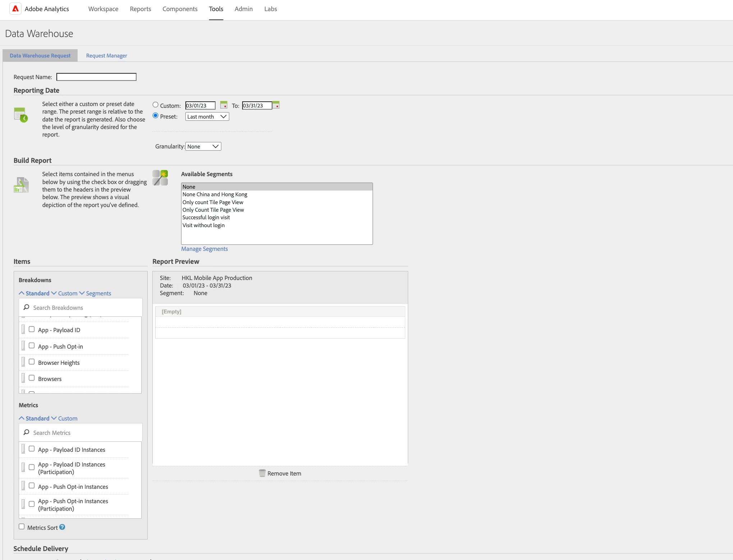This screenshot has height=560, width=733.
Task: Click the segment builder wand icon
Action: (x=160, y=178)
